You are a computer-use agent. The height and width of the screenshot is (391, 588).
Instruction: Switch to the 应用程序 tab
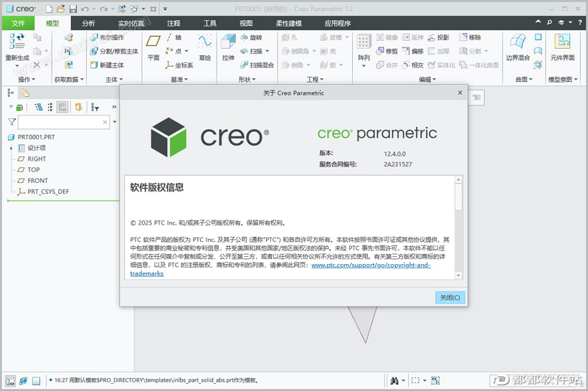(x=338, y=23)
